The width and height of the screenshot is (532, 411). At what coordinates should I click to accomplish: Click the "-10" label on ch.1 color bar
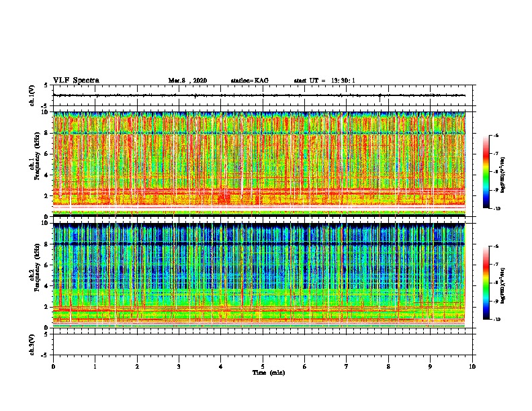point(496,209)
